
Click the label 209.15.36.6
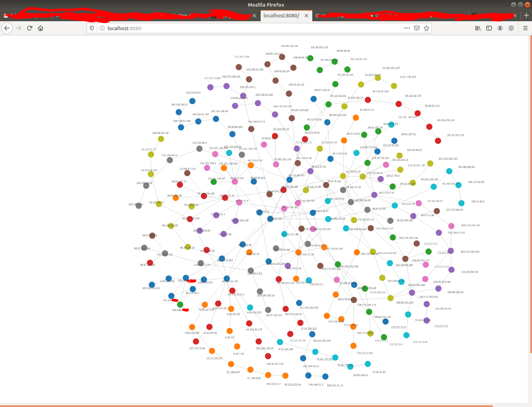pos(478,202)
